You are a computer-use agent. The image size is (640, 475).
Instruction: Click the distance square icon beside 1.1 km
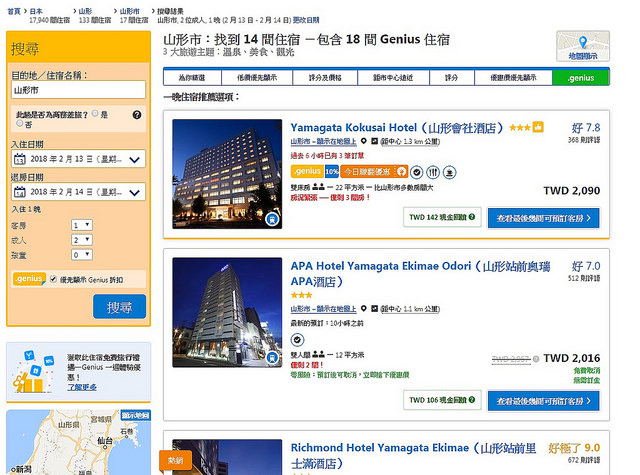click(374, 309)
